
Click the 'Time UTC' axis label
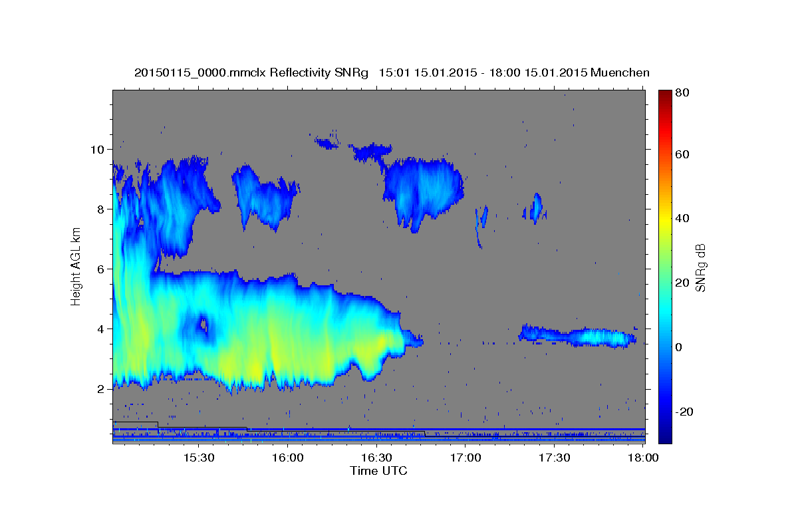coord(378,471)
